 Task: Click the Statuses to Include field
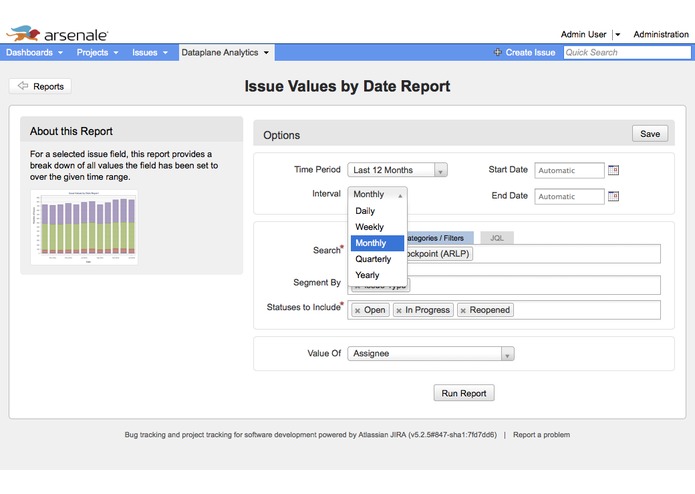tap(504, 310)
